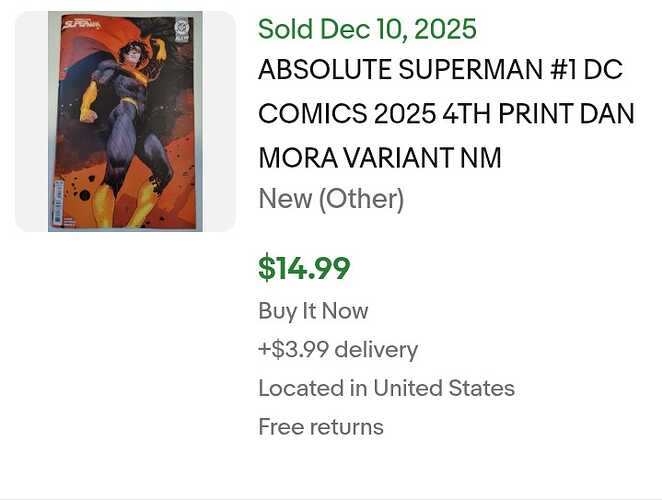Click the 'New (Other)' condition label
Viewport: 662px width, 500px height.
point(331,199)
